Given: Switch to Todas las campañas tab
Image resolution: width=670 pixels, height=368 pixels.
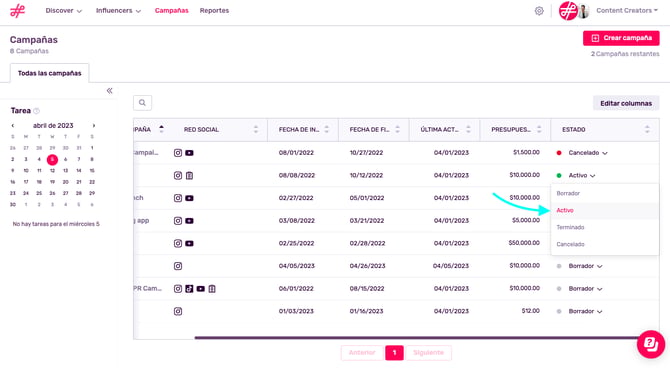Looking at the screenshot, I should (x=50, y=73).
